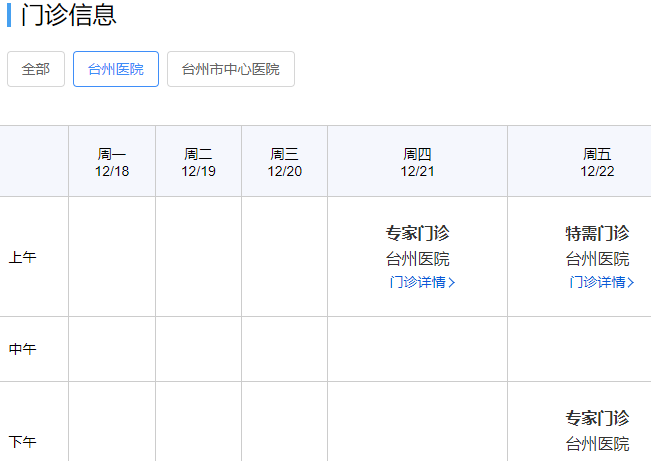Click 台州医院 text under Thursday 专家门诊
The image size is (651, 461).
coord(417,259)
